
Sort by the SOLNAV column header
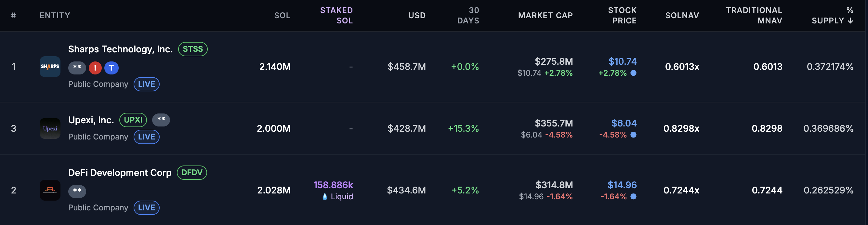682,16
